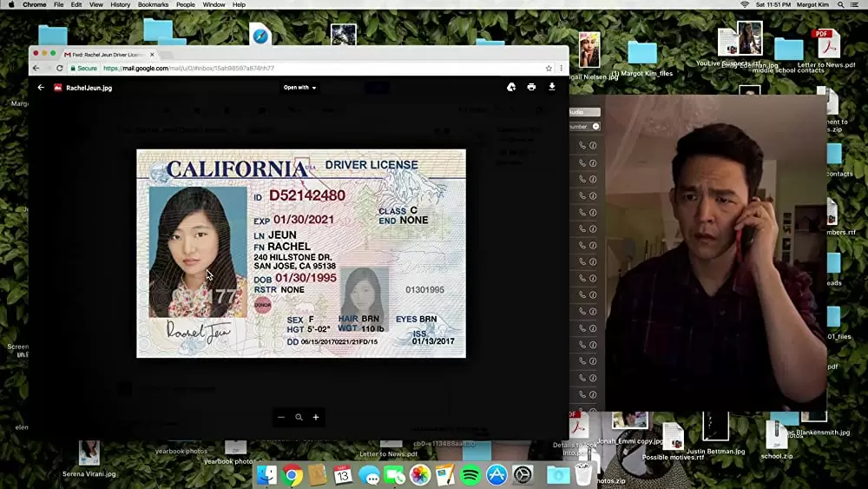Bookmark this page with the star icon
Image resolution: width=868 pixels, height=489 pixels.
549,68
